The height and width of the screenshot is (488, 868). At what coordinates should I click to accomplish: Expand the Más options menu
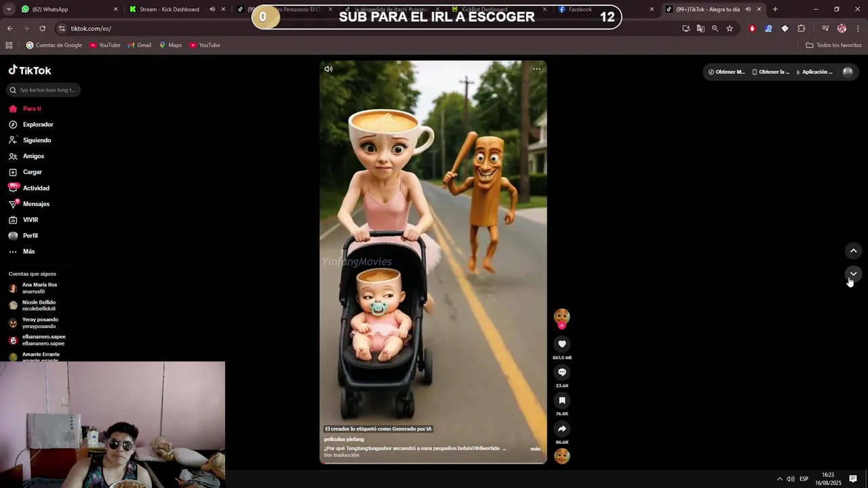point(22,251)
